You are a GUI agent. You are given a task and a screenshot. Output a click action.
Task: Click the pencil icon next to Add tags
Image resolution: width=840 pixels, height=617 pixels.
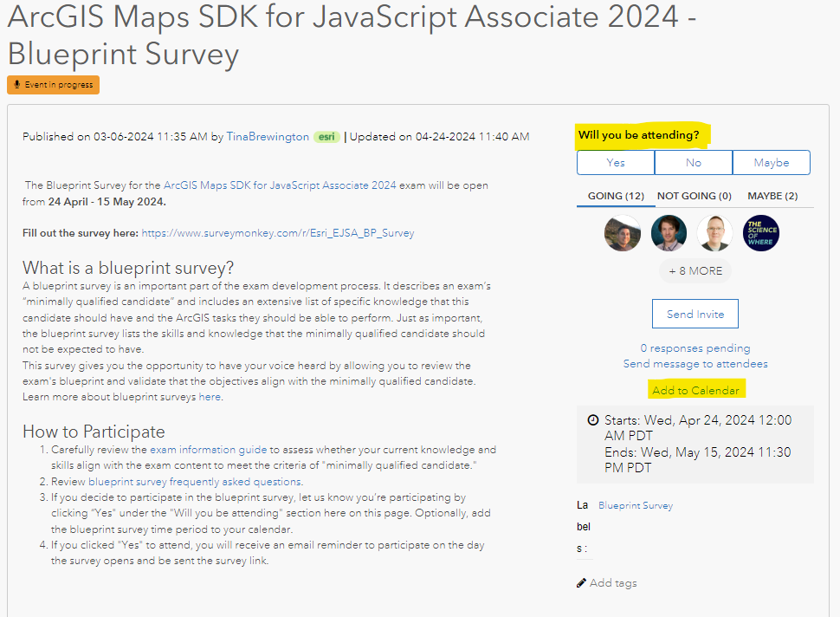(x=581, y=583)
